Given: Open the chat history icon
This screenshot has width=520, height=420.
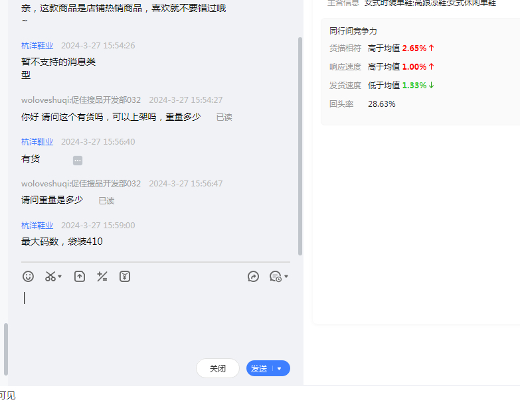Looking at the screenshot, I should 275,277.
